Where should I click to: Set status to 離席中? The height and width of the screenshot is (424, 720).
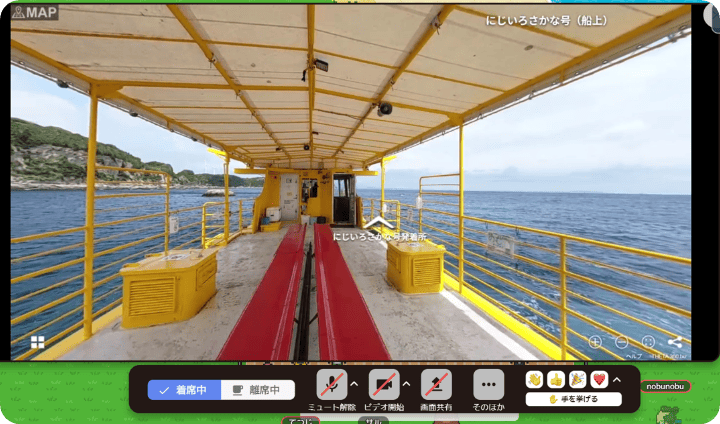click(258, 390)
